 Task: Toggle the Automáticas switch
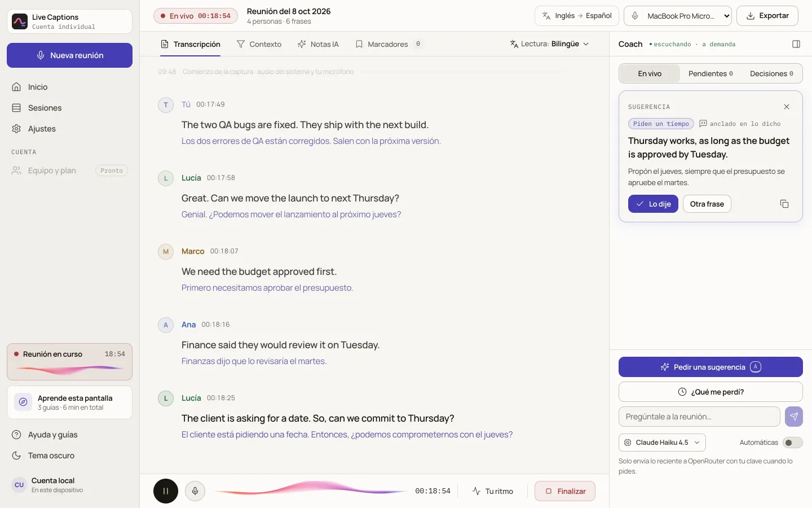click(x=792, y=443)
